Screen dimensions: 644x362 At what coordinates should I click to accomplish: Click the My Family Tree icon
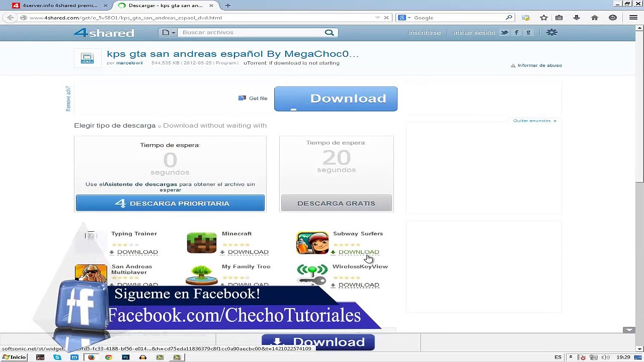pyautogui.click(x=202, y=275)
